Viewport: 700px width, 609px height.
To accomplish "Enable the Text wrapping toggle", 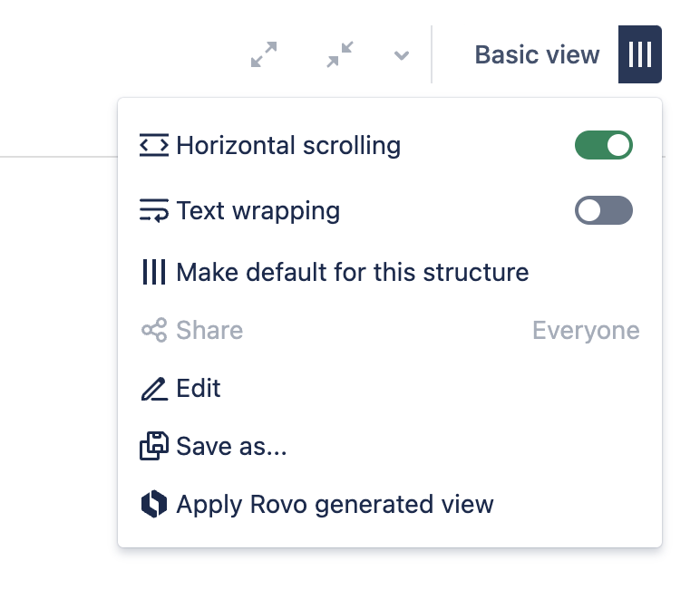I will (604, 211).
